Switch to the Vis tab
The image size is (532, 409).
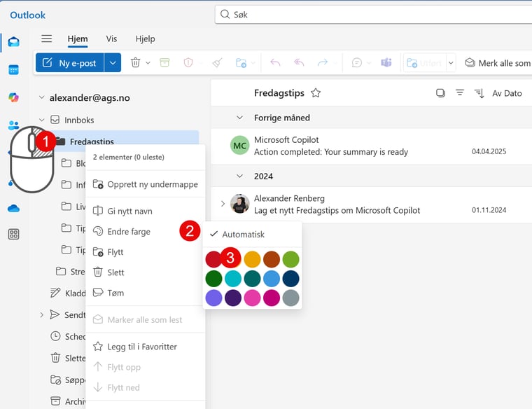point(111,39)
